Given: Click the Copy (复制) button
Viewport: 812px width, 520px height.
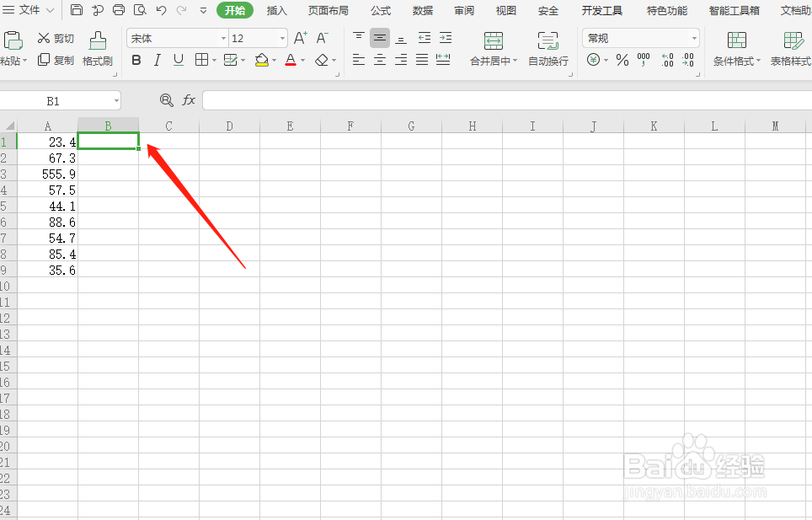Looking at the screenshot, I should [x=56, y=60].
